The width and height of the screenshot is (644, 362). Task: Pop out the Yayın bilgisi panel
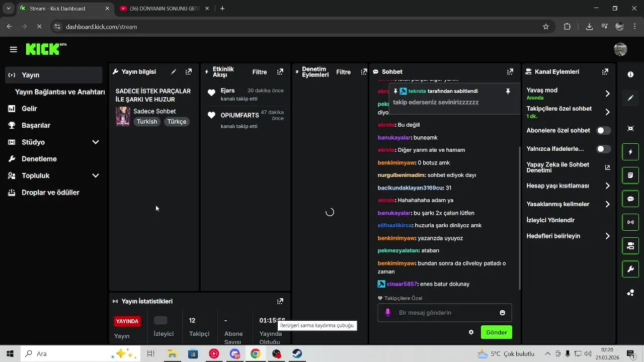pyautogui.click(x=189, y=72)
